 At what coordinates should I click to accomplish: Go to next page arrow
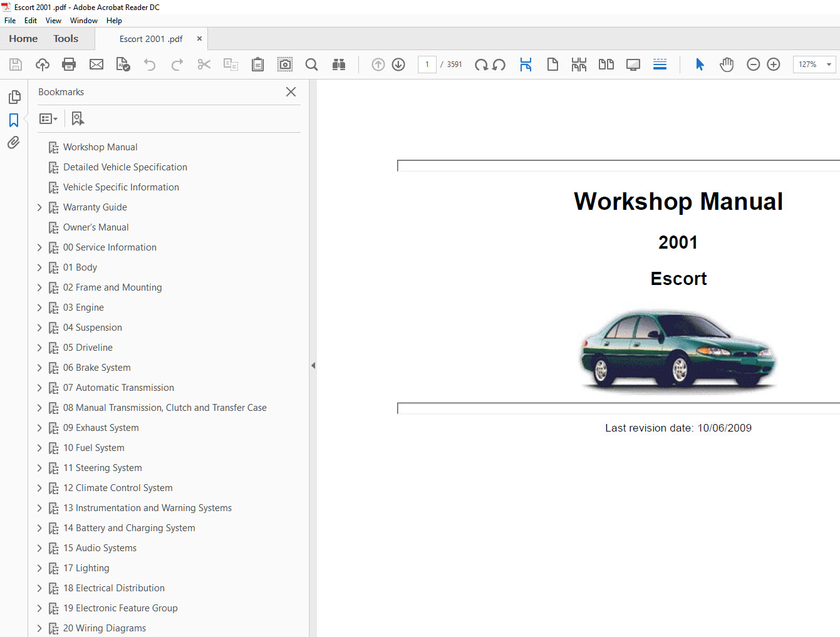pos(398,65)
